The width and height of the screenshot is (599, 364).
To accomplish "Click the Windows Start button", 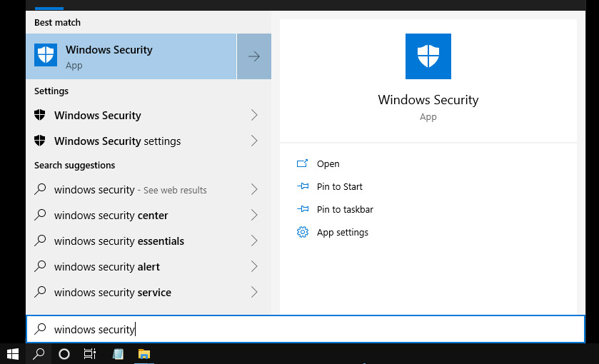I will click(13, 354).
